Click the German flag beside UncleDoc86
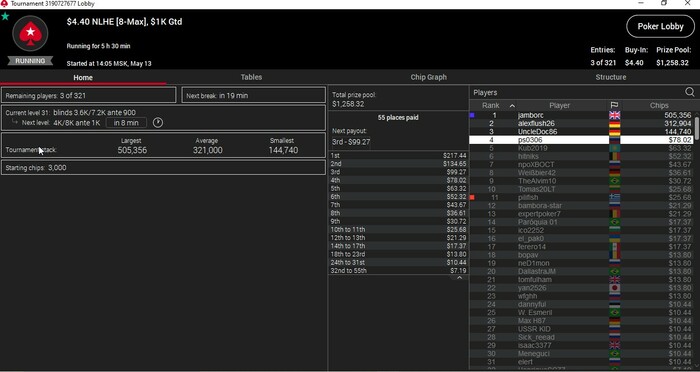The width and height of the screenshot is (700, 372). [614, 132]
